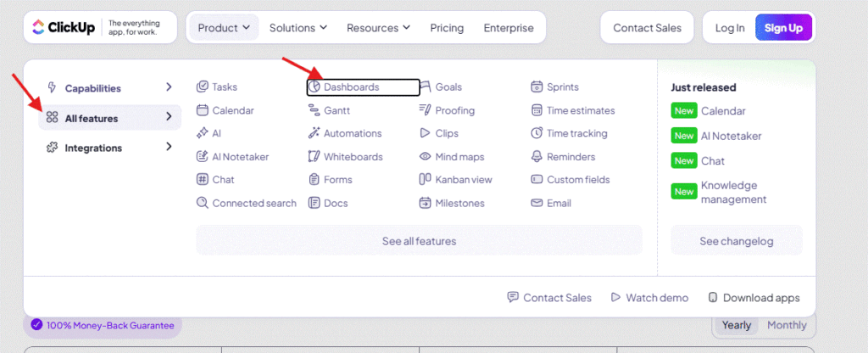Open the Enterprise page

[509, 28]
